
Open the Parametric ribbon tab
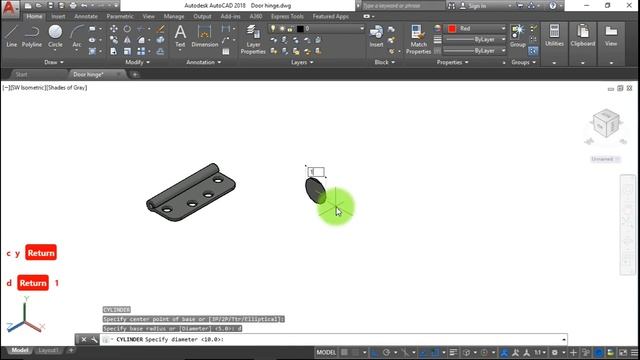click(120, 16)
